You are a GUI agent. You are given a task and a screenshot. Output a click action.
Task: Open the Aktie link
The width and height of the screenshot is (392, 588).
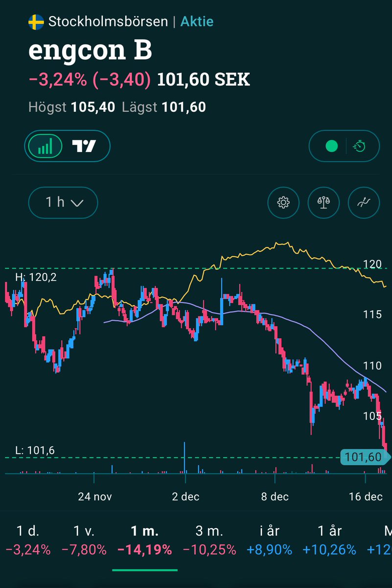coord(197,22)
